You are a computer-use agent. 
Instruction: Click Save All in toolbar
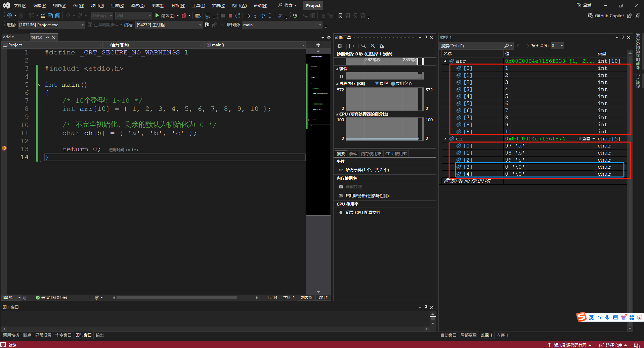(x=58, y=16)
